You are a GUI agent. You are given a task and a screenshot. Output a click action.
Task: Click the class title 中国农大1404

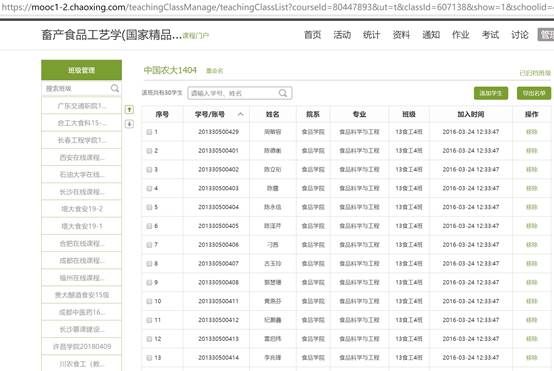[170, 70]
